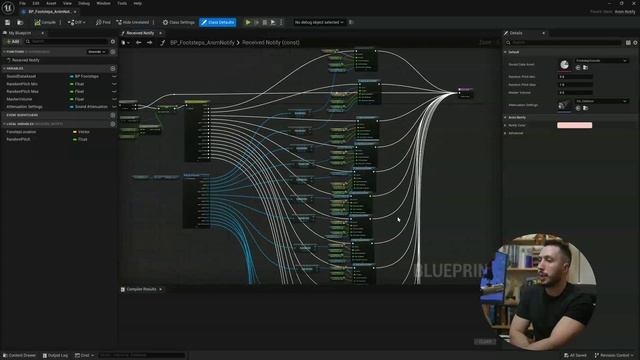Click the green Play button

coord(248,22)
